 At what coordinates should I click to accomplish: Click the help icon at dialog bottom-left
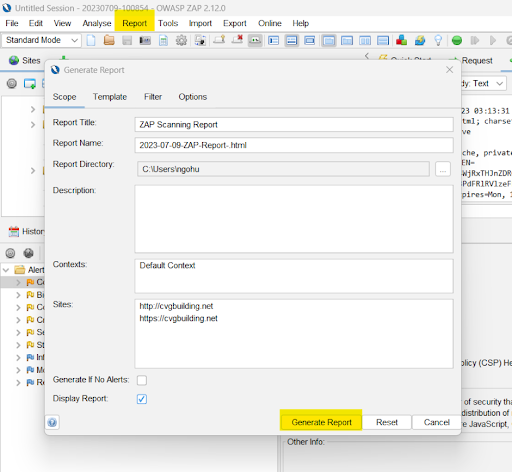52,423
